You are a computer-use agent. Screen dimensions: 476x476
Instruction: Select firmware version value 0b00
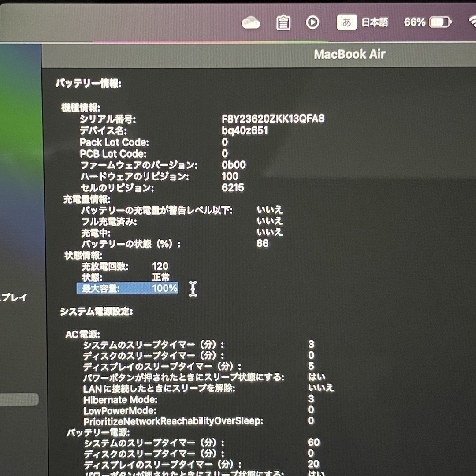(234, 165)
